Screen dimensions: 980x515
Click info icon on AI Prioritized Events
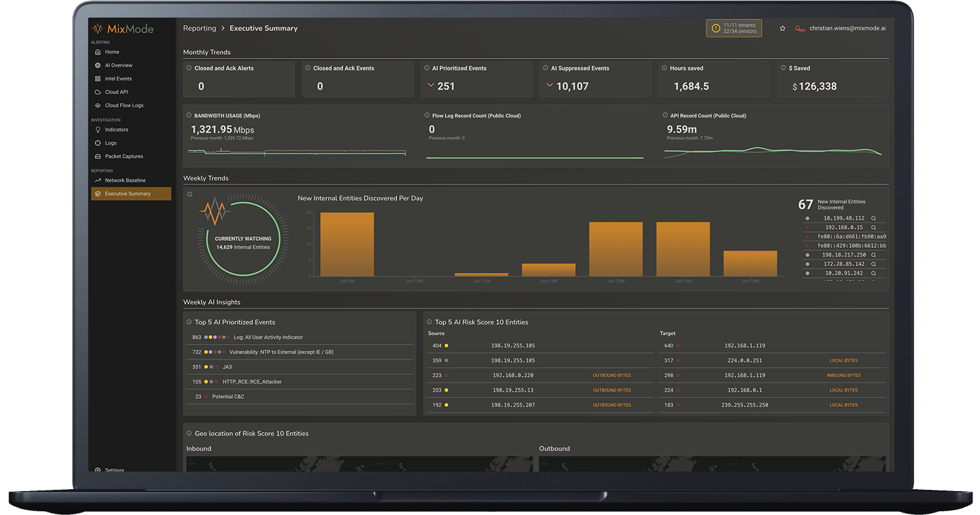pyautogui.click(x=427, y=68)
